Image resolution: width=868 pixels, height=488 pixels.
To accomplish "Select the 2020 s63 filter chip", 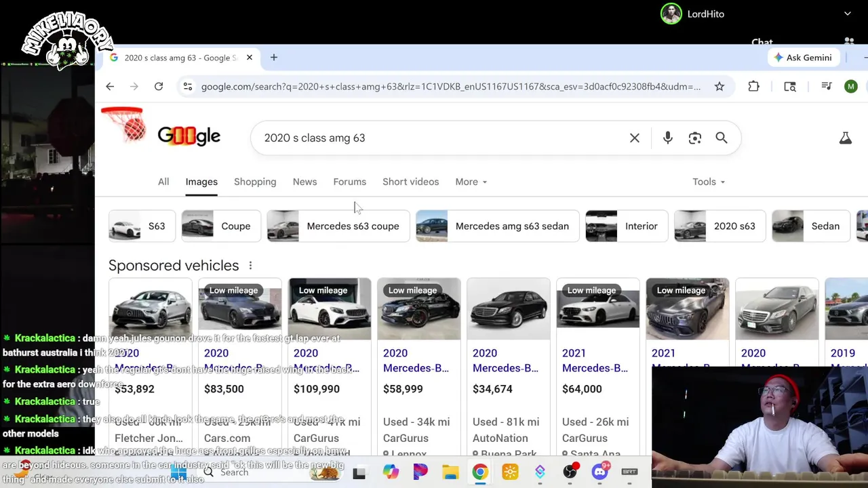I will (719, 226).
